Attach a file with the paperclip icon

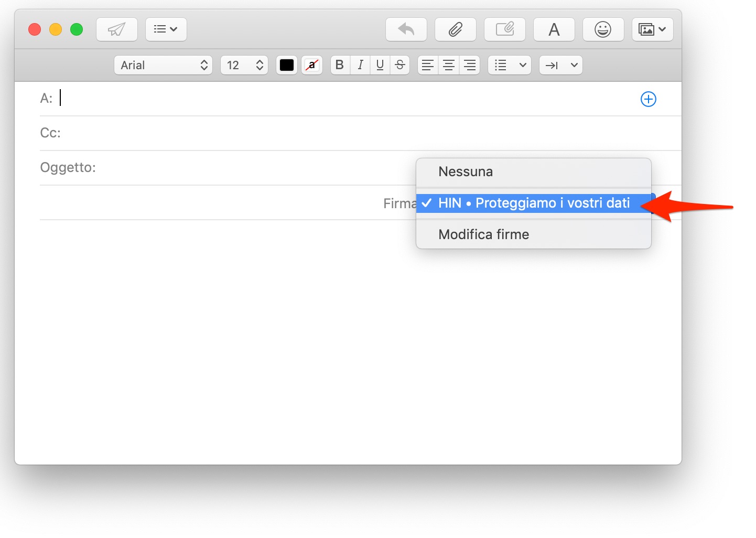click(456, 29)
